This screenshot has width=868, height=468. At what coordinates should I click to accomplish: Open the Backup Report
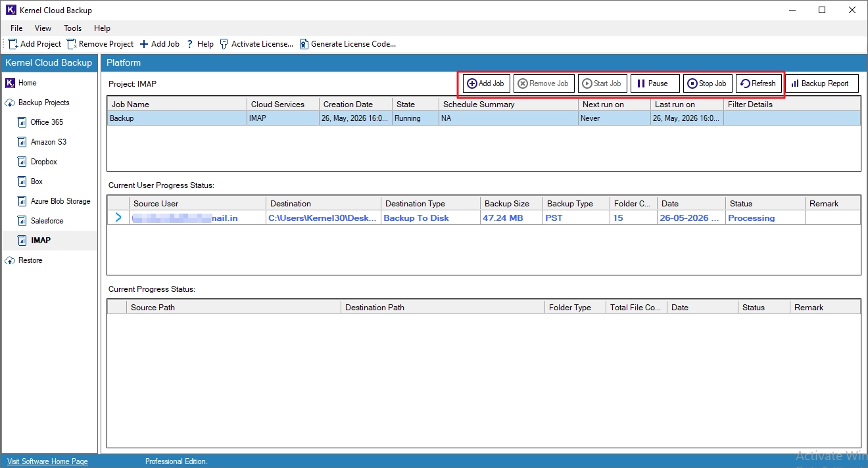pos(821,83)
